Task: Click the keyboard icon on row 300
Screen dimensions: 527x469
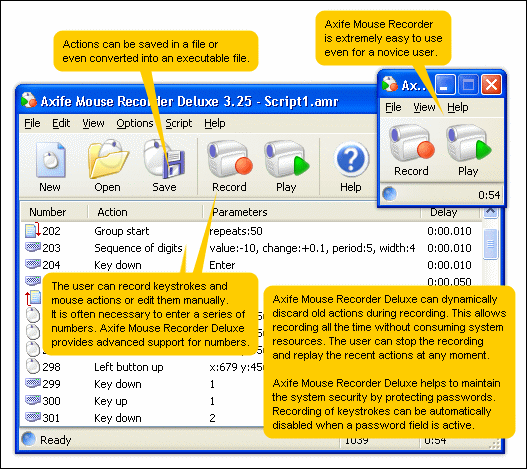Action: 33,400
